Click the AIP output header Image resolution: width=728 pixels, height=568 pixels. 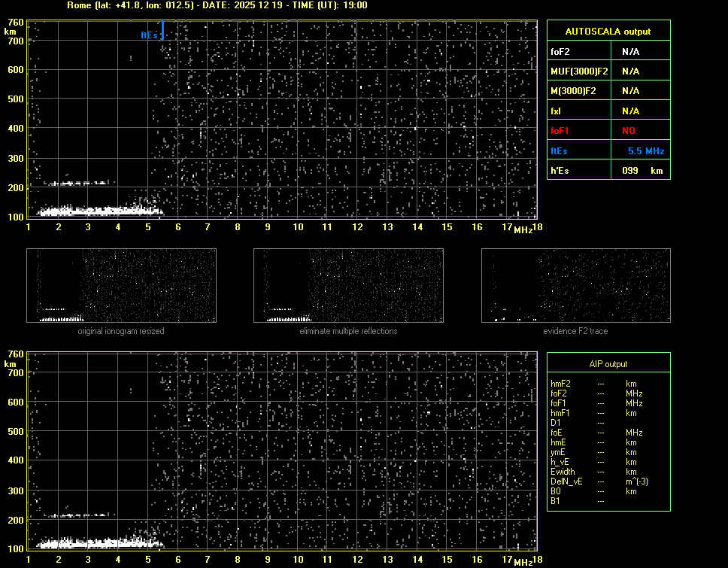tap(608, 364)
